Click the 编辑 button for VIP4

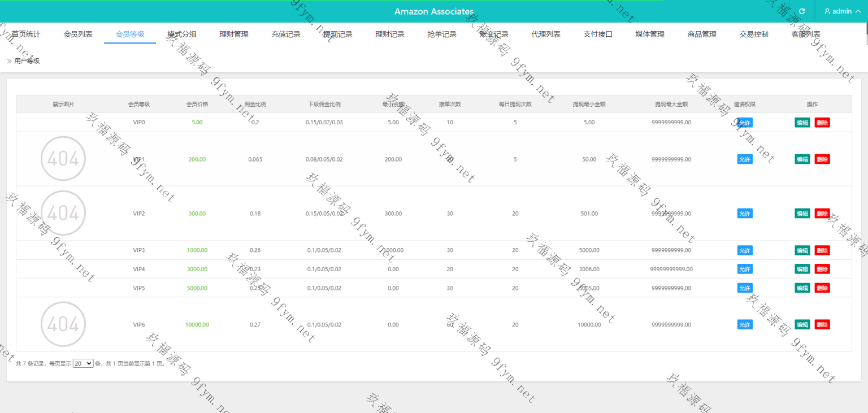[x=802, y=269]
